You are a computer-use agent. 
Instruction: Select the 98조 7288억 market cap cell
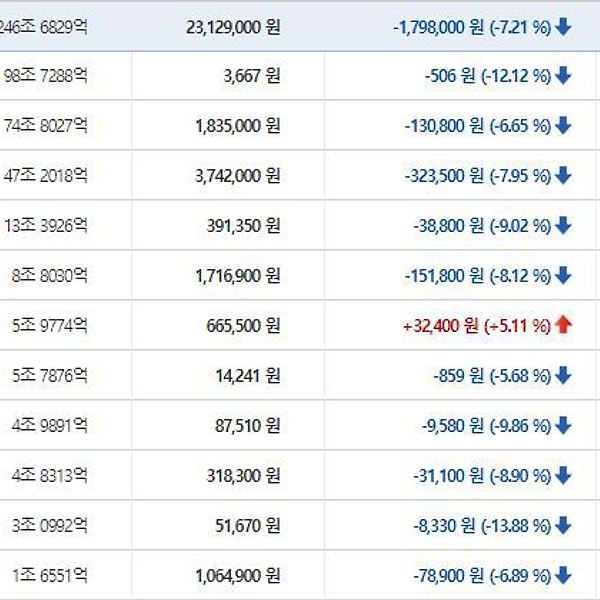46,76
